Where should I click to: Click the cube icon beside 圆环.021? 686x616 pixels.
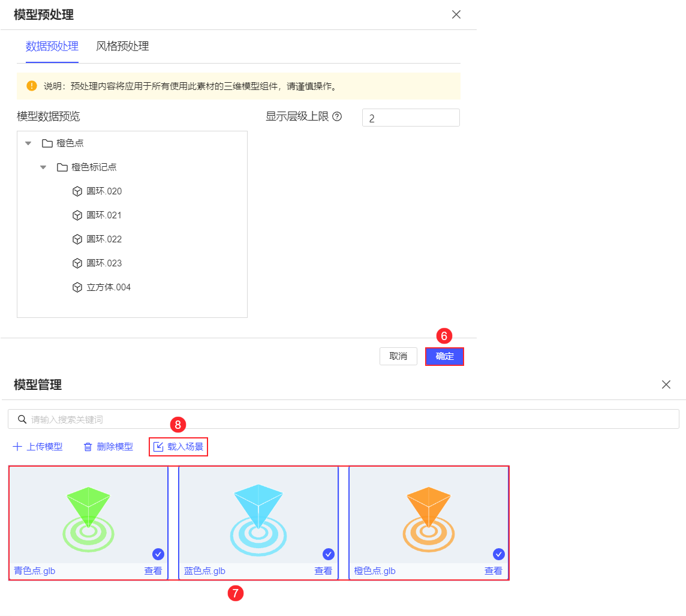click(77, 215)
